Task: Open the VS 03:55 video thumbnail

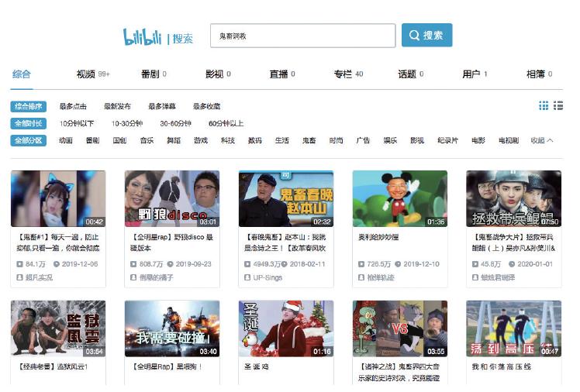Action: [x=400, y=328]
